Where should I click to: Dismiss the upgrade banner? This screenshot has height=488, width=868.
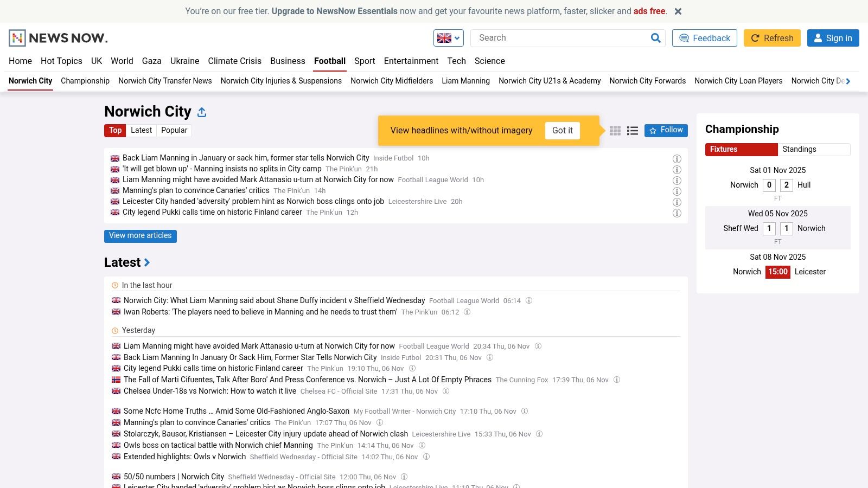click(x=678, y=11)
